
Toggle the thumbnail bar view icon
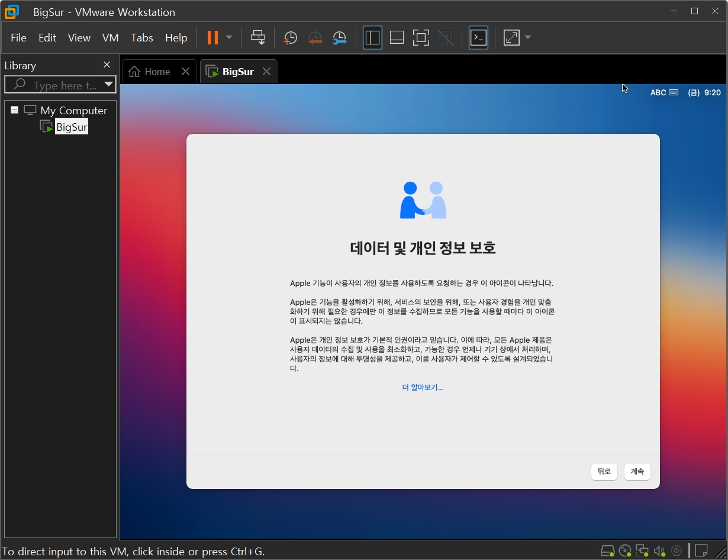(397, 37)
